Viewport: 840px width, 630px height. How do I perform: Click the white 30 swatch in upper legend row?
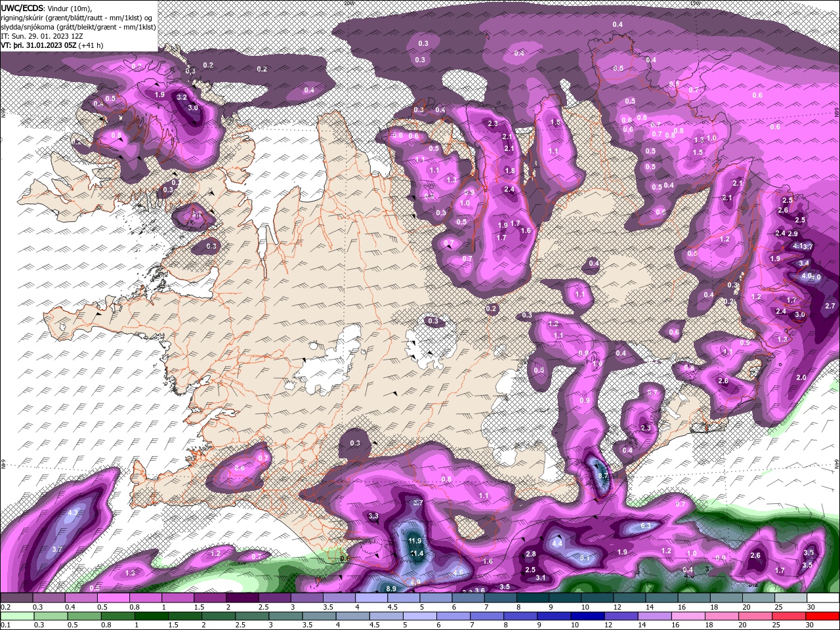(823, 598)
